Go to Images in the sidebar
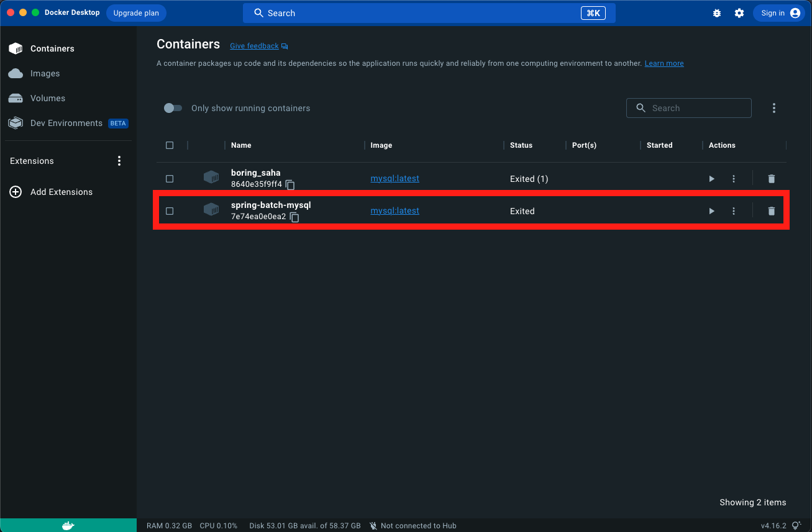This screenshot has height=532, width=812. click(68, 73)
